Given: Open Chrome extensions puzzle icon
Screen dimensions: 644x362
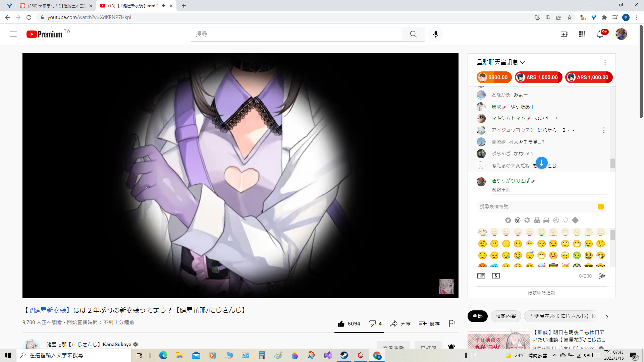Looking at the screenshot, I should [604, 17].
